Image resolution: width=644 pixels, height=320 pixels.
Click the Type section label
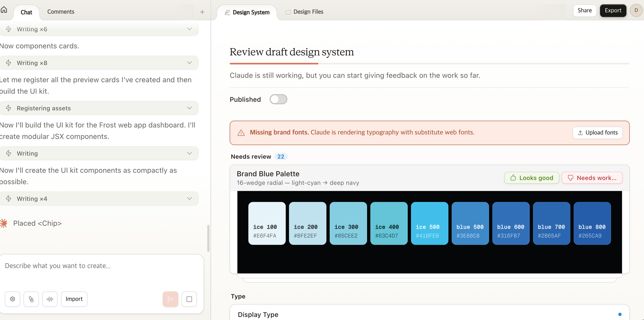click(238, 296)
